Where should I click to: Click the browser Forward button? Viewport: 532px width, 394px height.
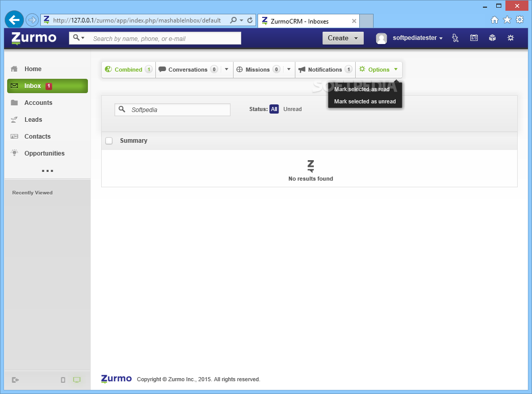[x=32, y=20]
